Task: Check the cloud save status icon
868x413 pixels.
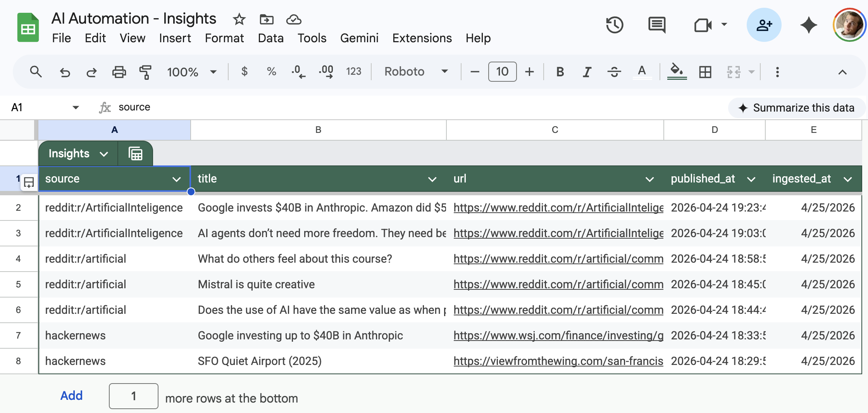Action: pyautogui.click(x=294, y=19)
